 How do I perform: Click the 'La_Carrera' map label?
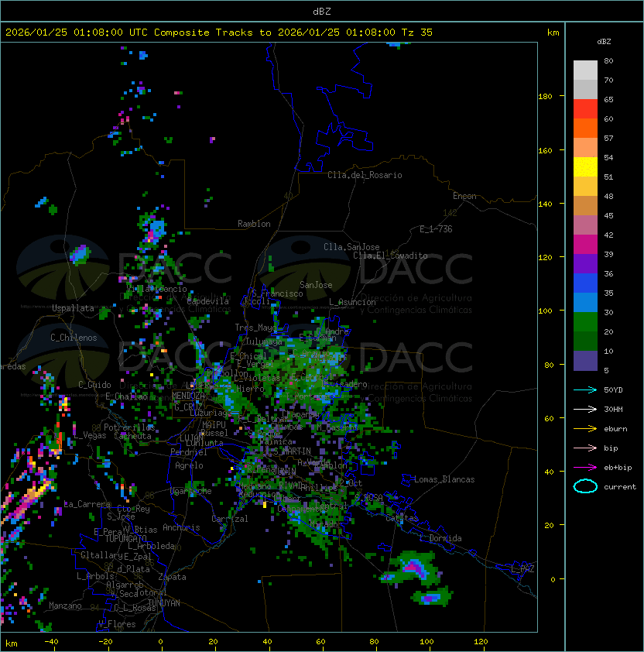(x=87, y=504)
